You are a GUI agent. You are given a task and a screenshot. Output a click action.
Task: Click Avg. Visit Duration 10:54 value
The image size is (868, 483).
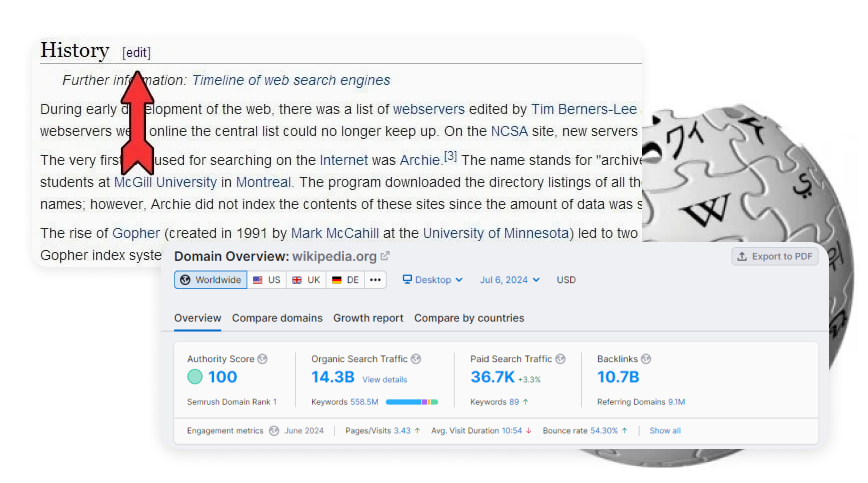(512, 431)
